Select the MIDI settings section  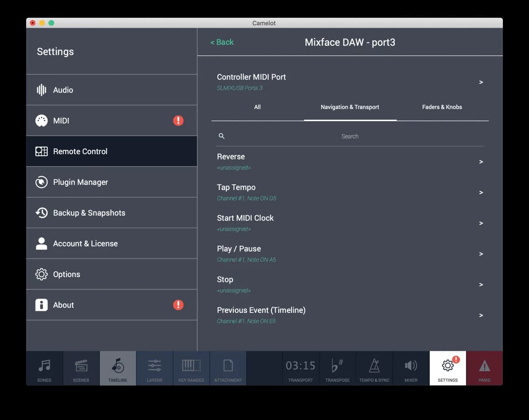point(112,120)
